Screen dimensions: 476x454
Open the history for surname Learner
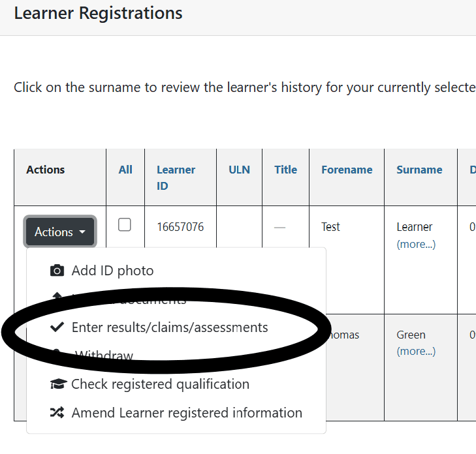tap(415, 227)
